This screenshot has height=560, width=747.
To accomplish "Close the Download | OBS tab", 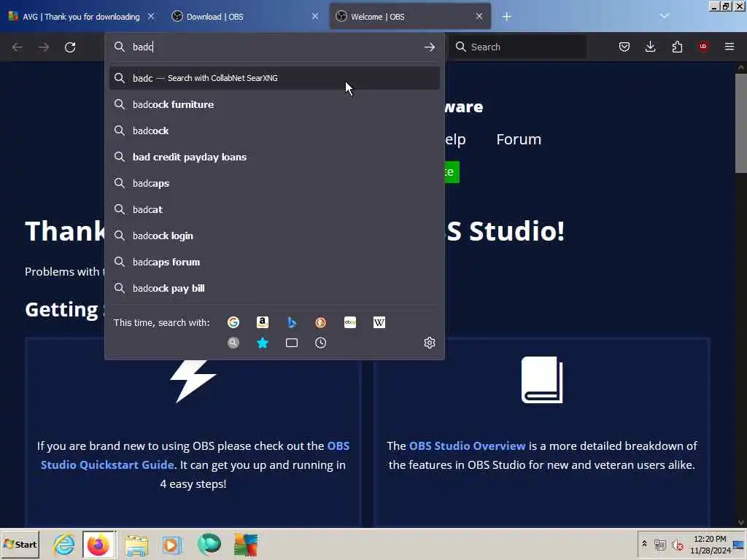I will point(315,16).
